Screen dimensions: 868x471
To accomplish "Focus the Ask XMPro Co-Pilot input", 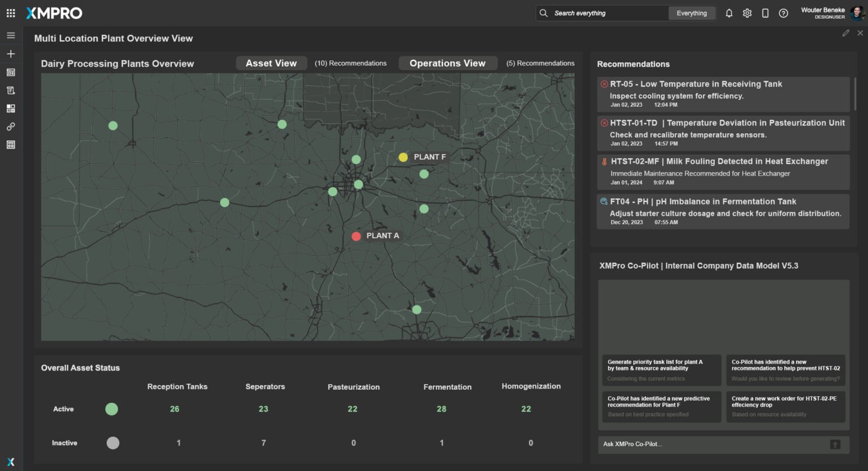I will 712,444.
